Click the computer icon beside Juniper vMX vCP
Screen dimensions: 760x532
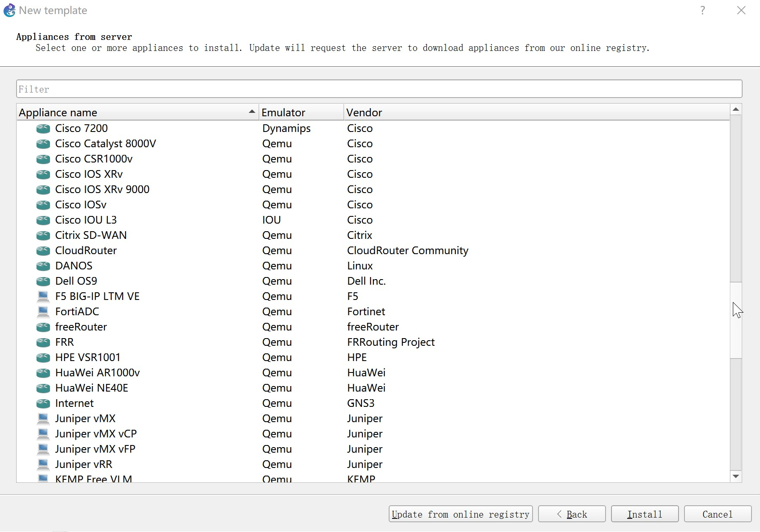[x=43, y=434]
